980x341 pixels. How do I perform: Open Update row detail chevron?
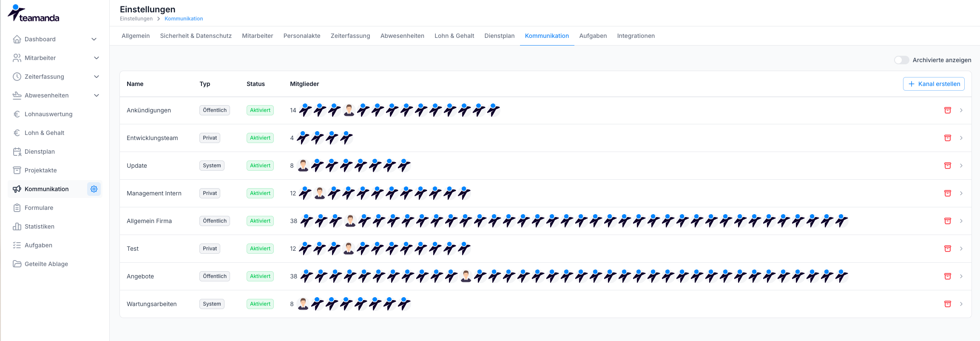961,166
